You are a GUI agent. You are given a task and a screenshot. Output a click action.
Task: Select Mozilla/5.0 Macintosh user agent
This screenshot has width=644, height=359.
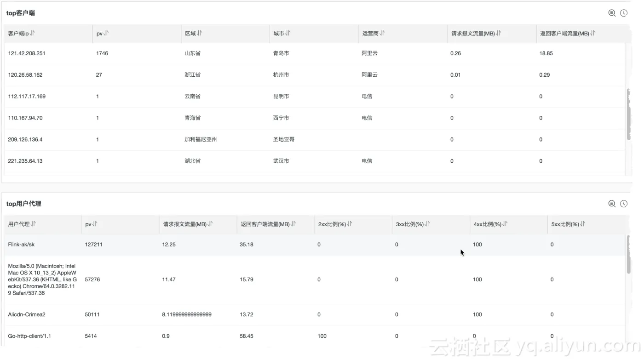(42, 279)
